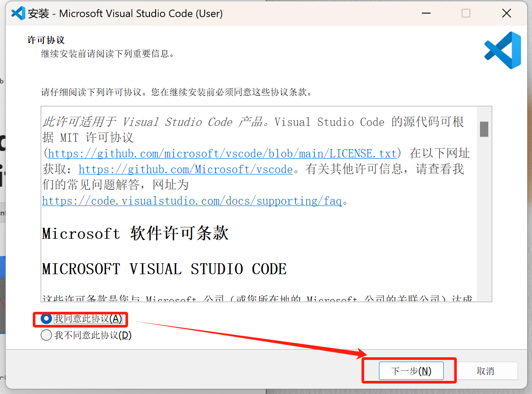Click the license text scrollbar thumb

(484, 129)
